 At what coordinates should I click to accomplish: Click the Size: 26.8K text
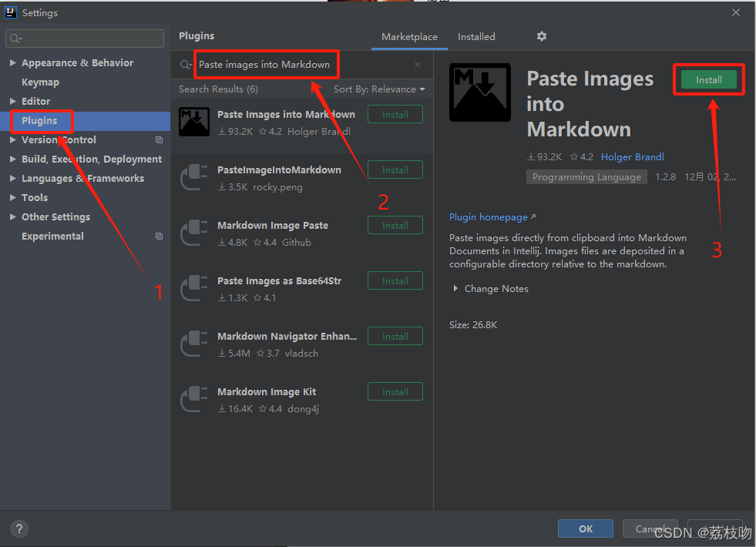[x=473, y=325]
